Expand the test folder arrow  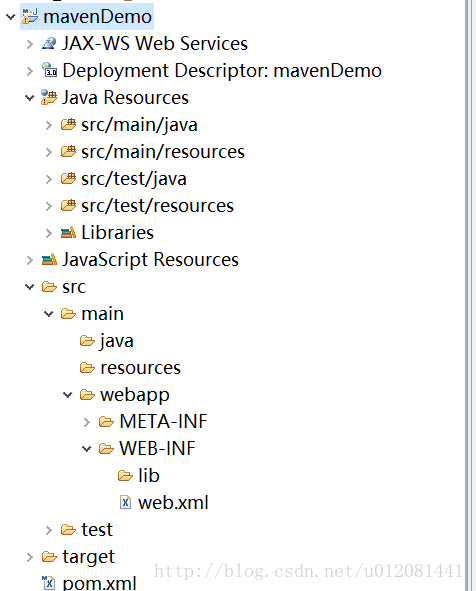click(x=49, y=530)
